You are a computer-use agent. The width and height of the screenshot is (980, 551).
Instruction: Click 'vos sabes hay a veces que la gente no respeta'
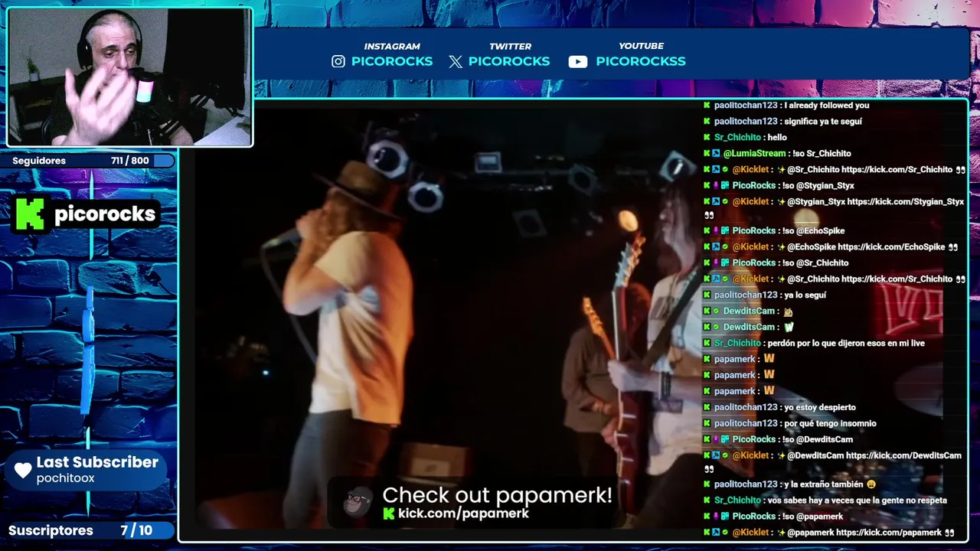(x=857, y=500)
